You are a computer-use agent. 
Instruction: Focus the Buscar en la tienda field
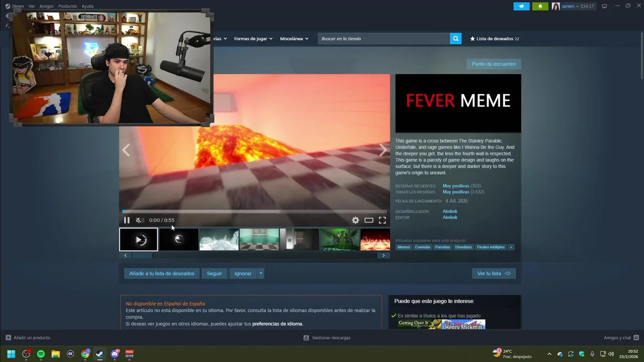coord(383,39)
